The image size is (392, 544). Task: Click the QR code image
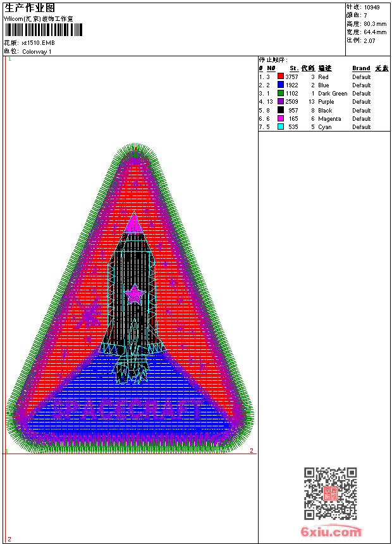pyautogui.click(x=331, y=493)
